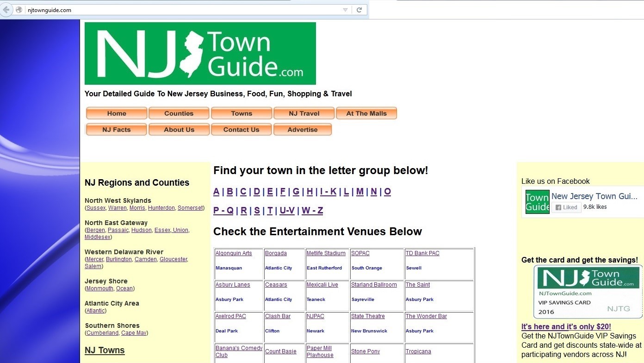
Task: Select letter S town group
Action: pos(257,211)
